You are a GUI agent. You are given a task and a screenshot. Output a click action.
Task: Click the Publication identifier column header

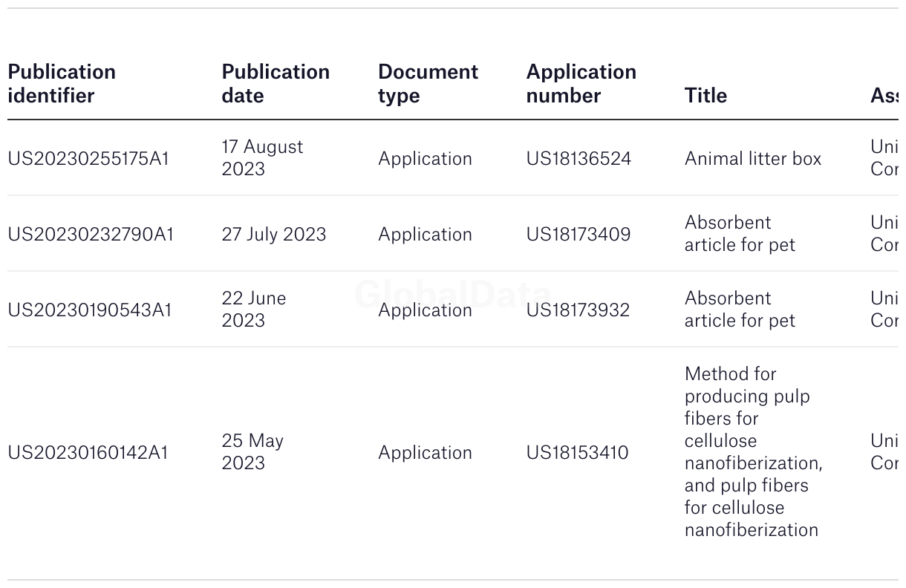[x=62, y=83]
